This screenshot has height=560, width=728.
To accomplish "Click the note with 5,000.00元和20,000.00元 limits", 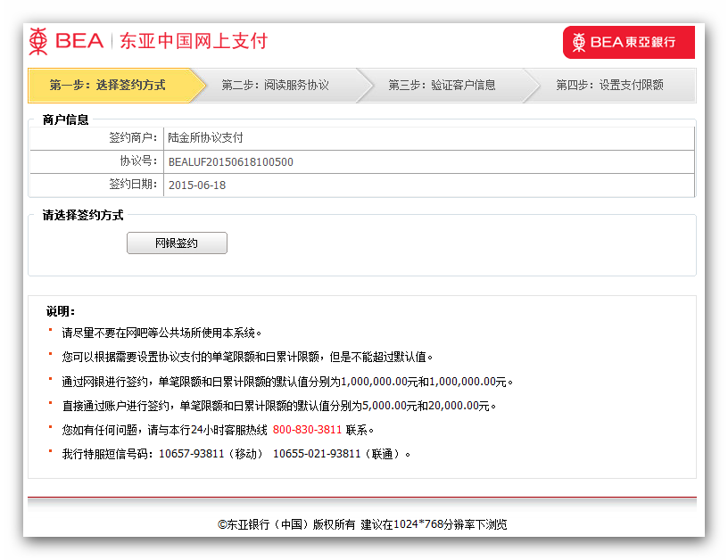I will pos(279,406).
